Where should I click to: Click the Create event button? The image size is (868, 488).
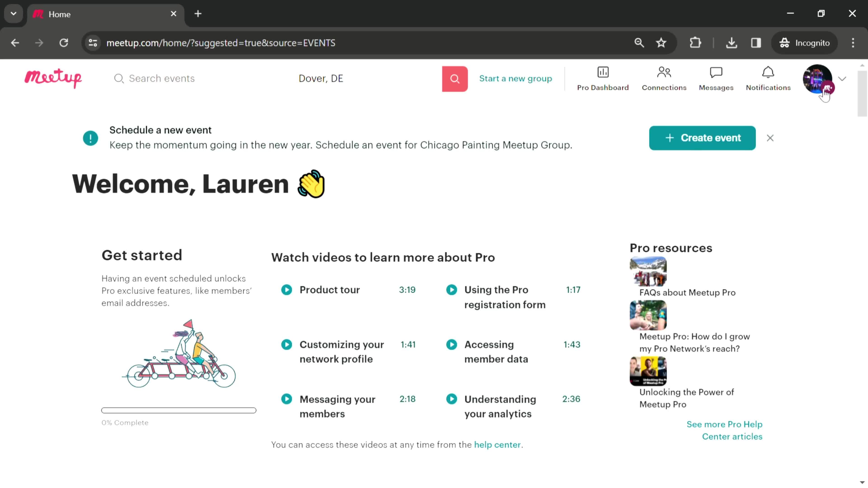coord(703,138)
